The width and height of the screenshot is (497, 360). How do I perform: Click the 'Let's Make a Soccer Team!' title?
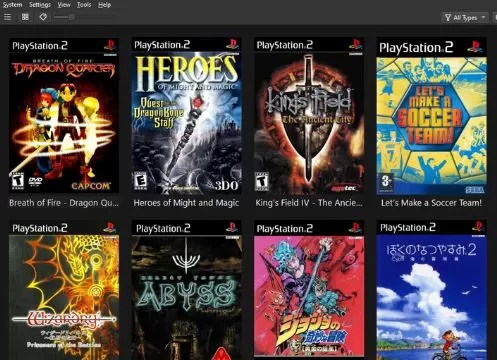[x=431, y=203]
